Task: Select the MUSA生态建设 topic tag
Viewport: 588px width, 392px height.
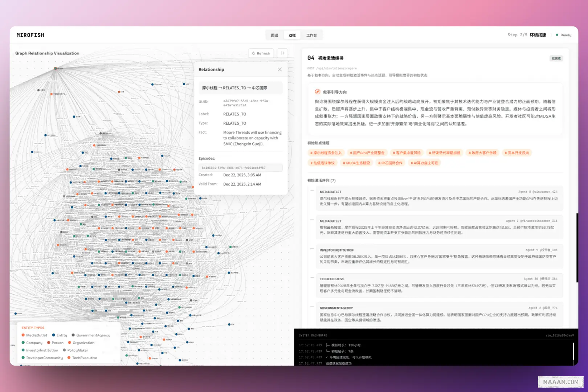Action: 356,163
